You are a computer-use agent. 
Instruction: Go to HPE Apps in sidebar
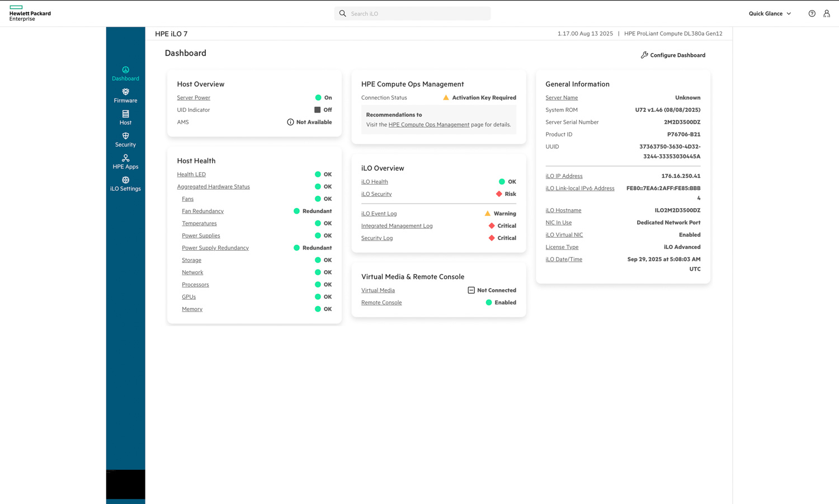click(x=125, y=162)
